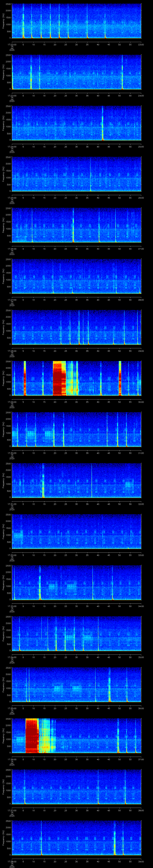This screenshot has width=153, height=868.
Task: Click the '37:00' end time label
Action: tap(141, 759)
